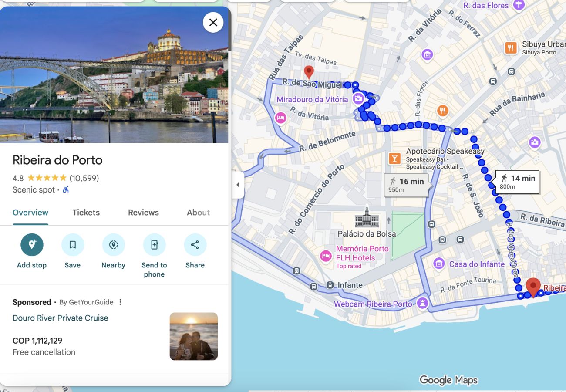This screenshot has height=392, width=566.
Task: Click the Apotecário Speakeasy cocktail bar icon
Action: (394, 158)
